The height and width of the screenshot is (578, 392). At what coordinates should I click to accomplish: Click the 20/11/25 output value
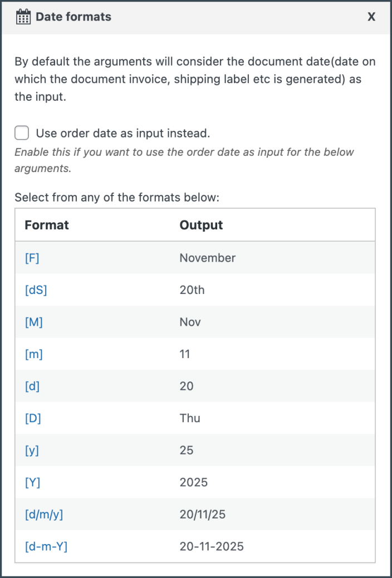[203, 515]
